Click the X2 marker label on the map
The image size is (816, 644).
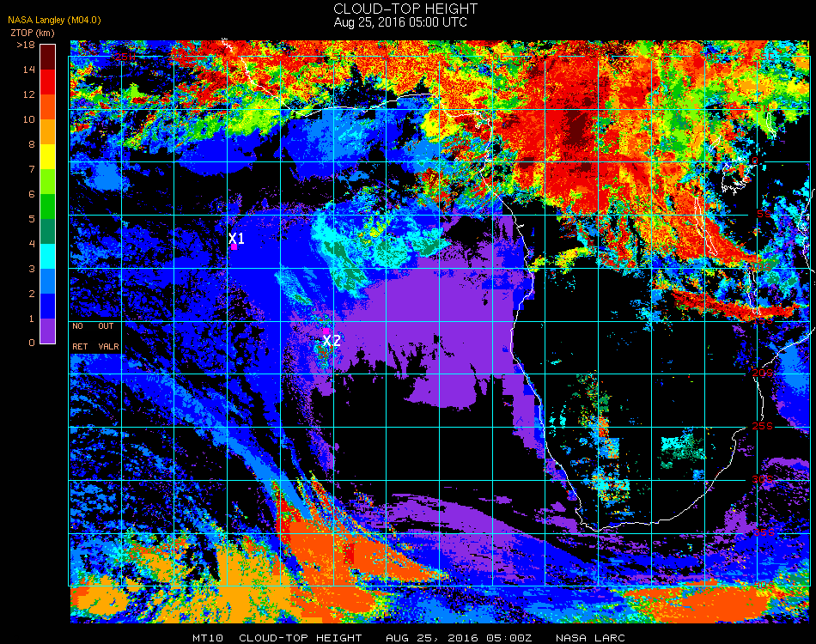[x=332, y=341]
